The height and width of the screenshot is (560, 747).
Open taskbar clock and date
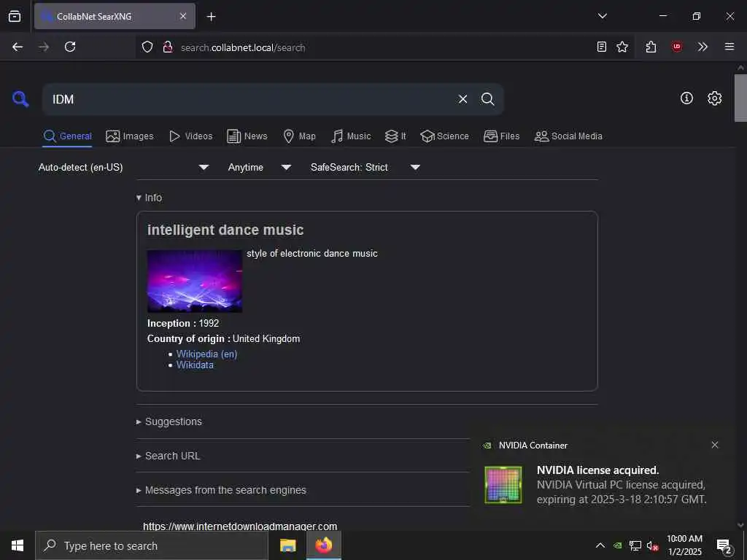click(684, 545)
